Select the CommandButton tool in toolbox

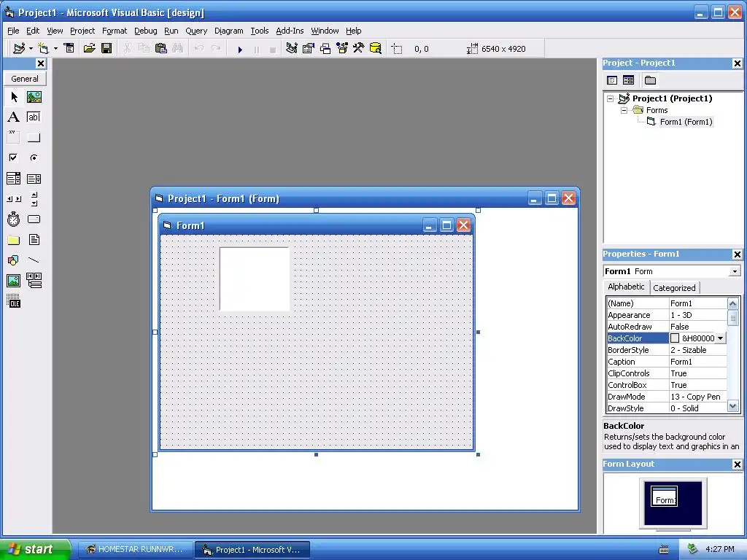coord(34,138)
